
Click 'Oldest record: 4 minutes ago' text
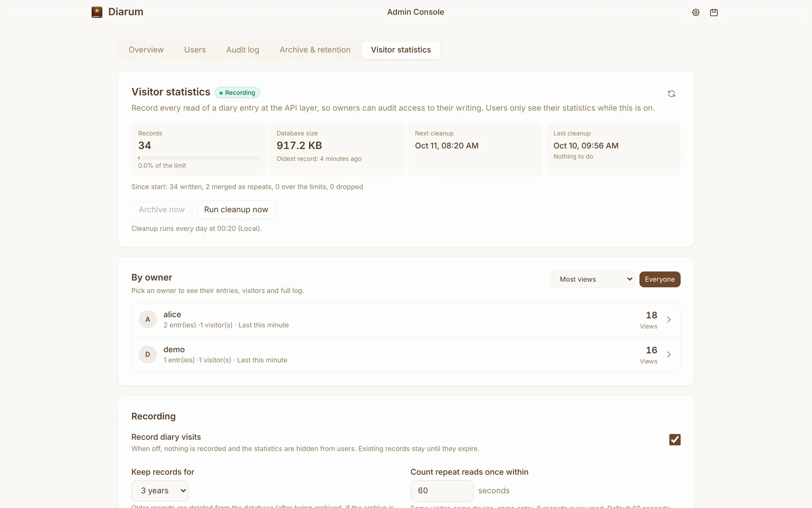[319, 159]
